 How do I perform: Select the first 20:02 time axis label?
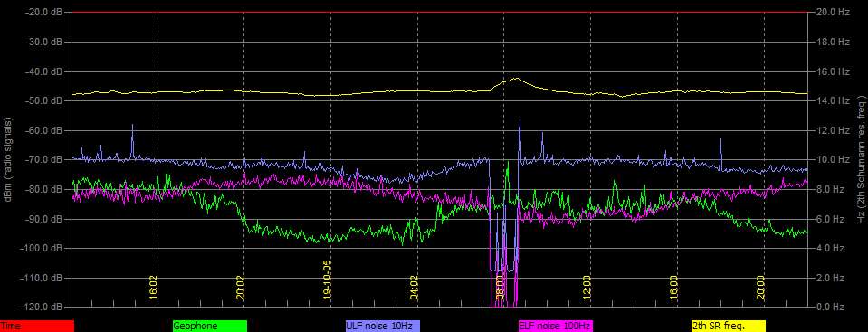(241, 288)
